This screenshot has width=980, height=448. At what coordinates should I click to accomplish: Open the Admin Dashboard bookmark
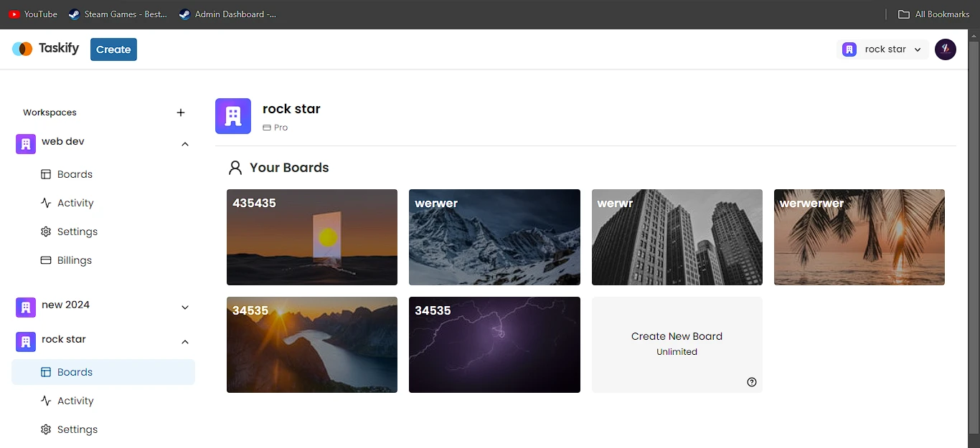(227, 14)
